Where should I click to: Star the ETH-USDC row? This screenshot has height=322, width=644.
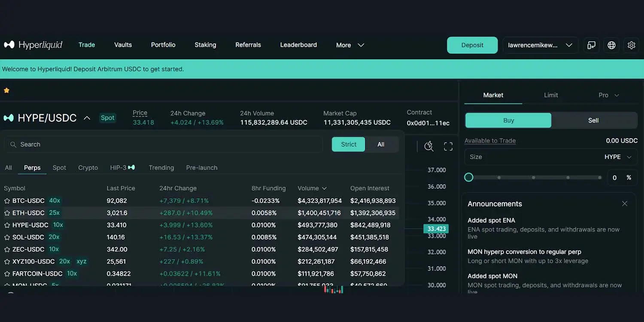pyautogui.click(x=7, y=213)
